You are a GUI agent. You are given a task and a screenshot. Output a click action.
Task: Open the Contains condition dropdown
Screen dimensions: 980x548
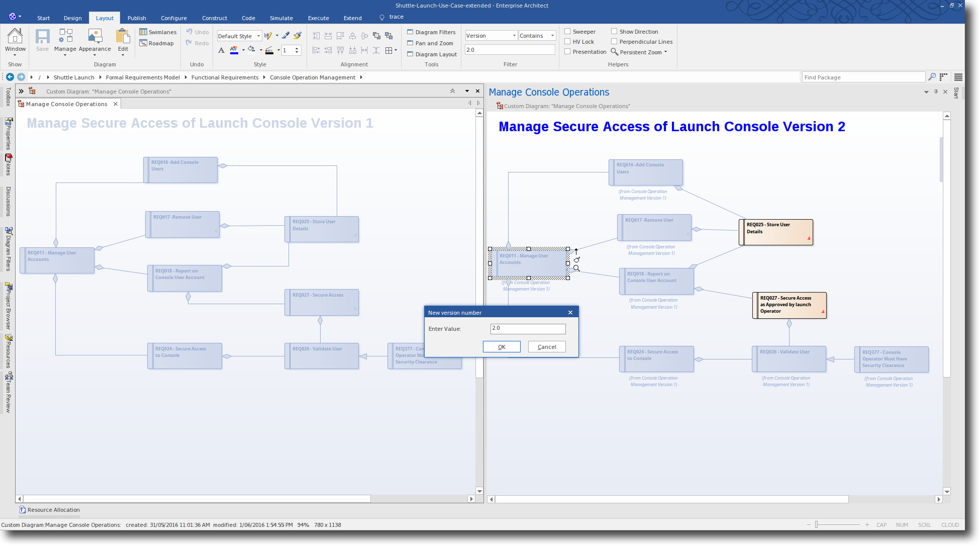click(552, 36)
